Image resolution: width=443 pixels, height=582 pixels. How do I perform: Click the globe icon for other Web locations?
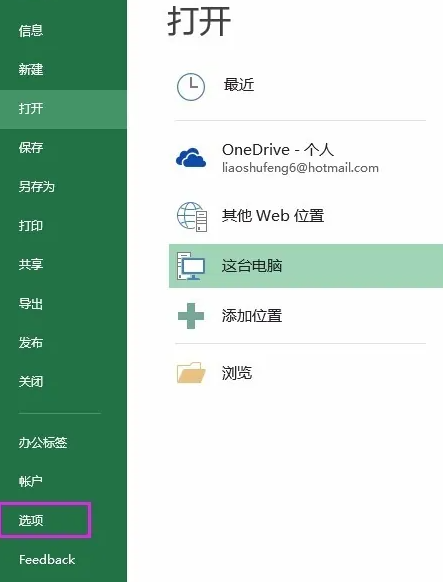[192, 216]
